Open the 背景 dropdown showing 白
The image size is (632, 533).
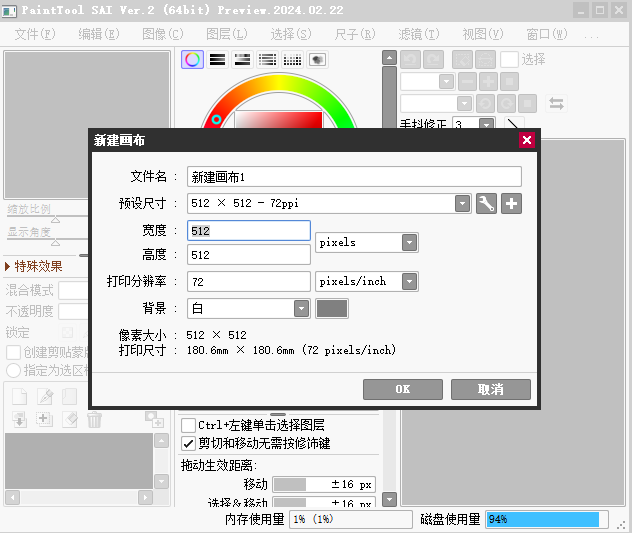coord(301,309)
